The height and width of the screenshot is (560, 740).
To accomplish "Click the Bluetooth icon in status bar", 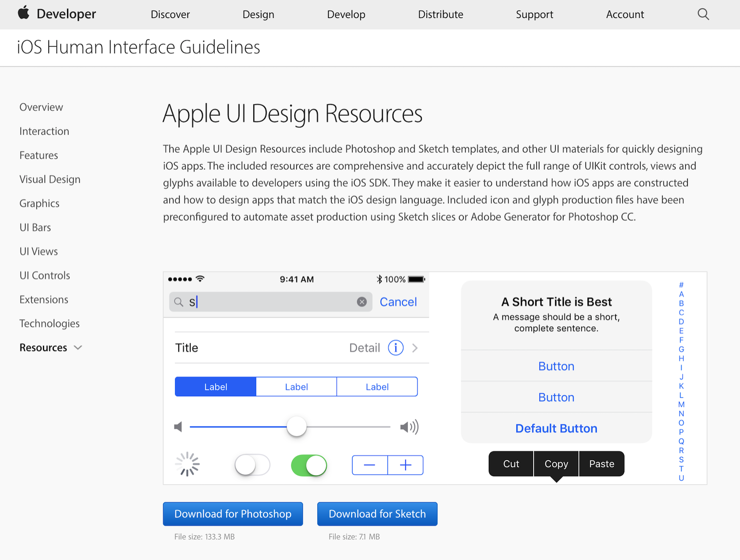I will 379,279.
